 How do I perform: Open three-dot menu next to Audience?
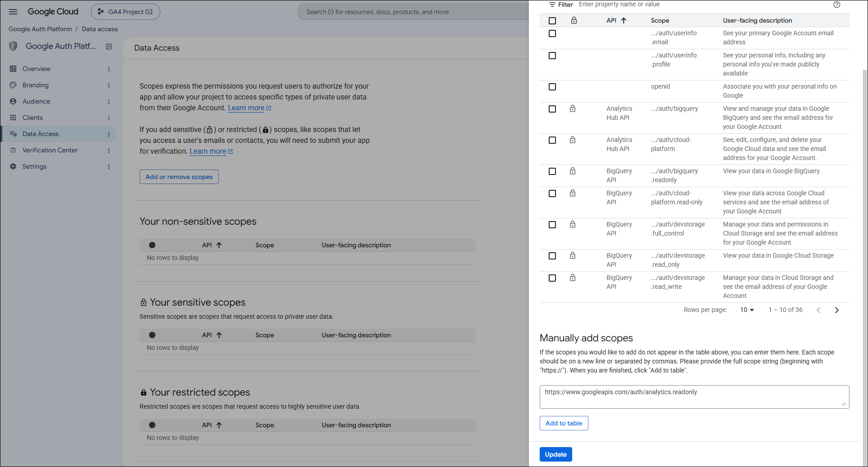coord(109,102)
